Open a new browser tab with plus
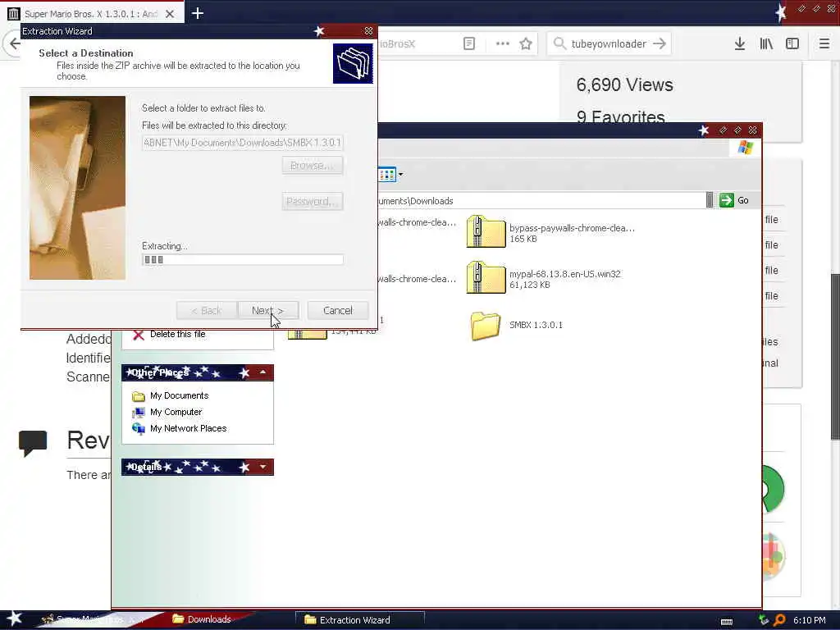 tap(197, 13)
